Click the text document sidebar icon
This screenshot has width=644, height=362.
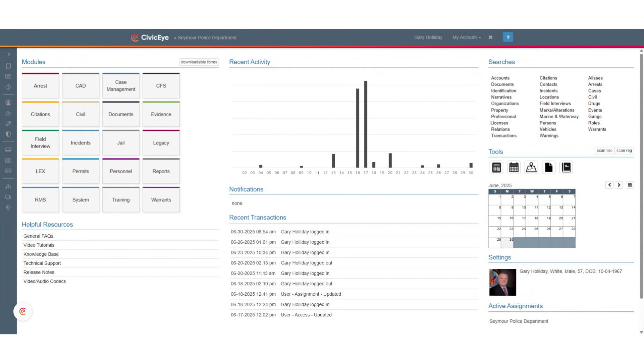coord(8,76)
